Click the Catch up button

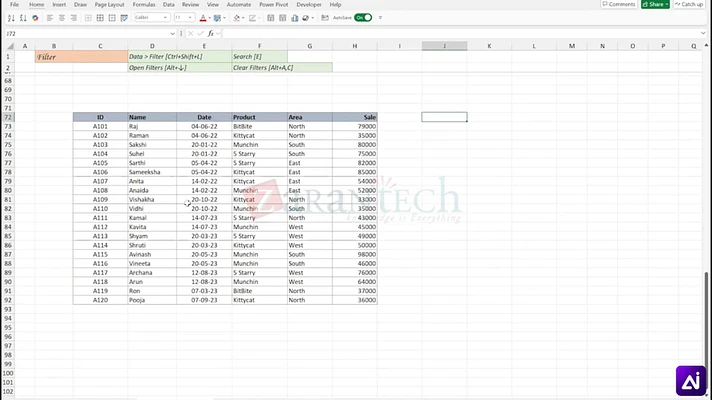tap(689, 4)
